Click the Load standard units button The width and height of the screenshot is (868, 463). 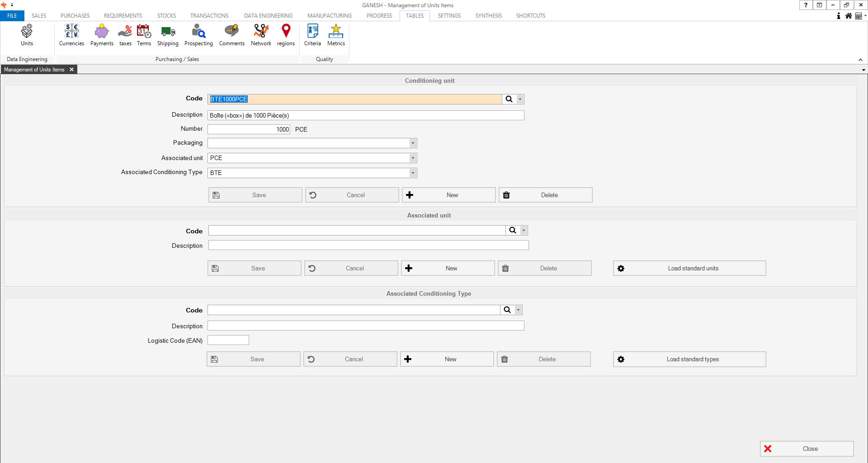coord(689,268)
